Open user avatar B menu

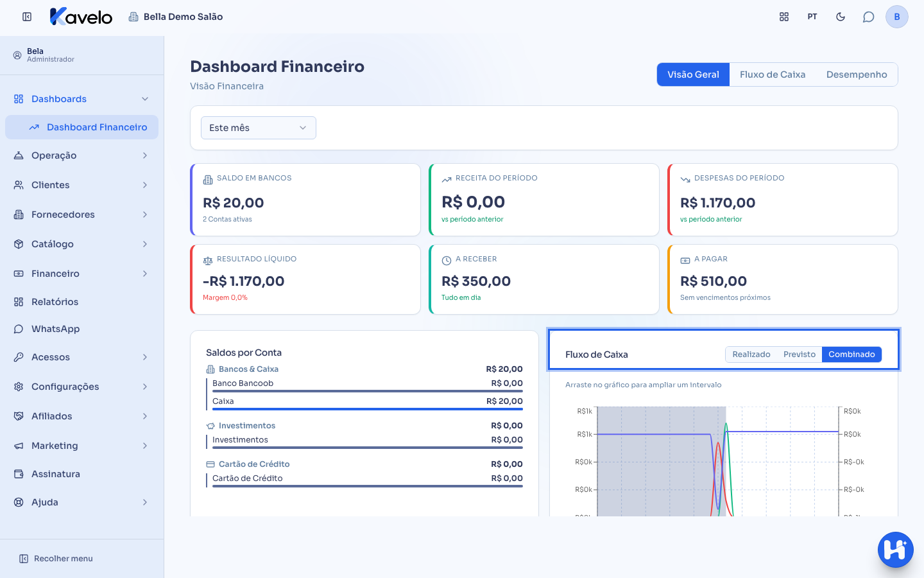click(x=897, y=17)
